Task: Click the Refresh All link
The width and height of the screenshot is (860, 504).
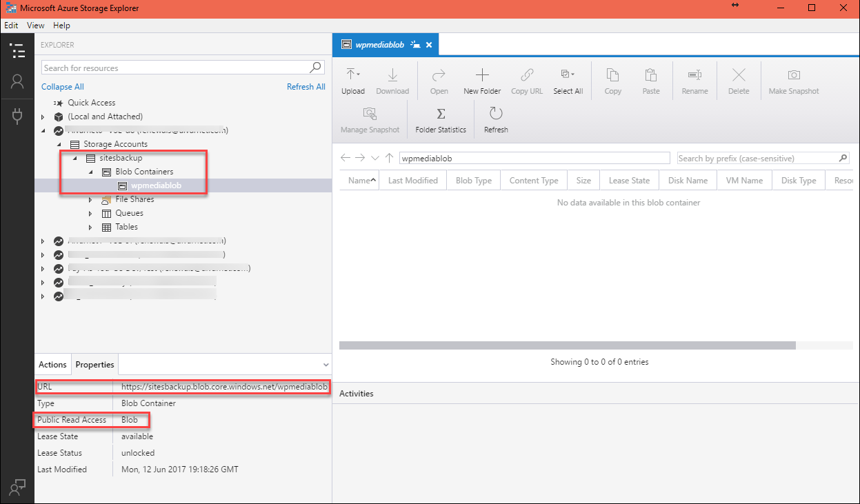Action: tap(306, 87)
